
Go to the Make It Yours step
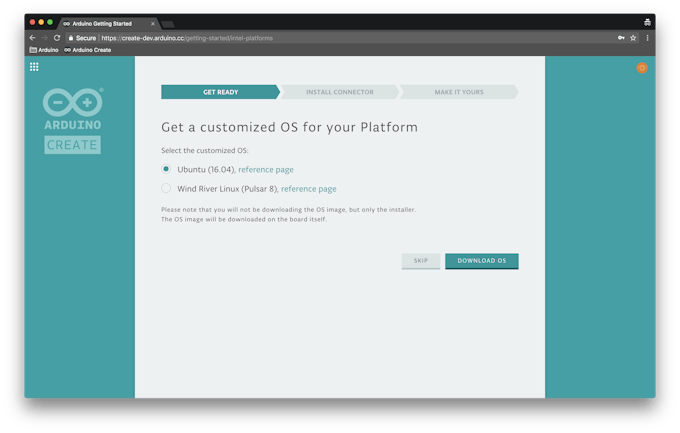click(458, 92)
